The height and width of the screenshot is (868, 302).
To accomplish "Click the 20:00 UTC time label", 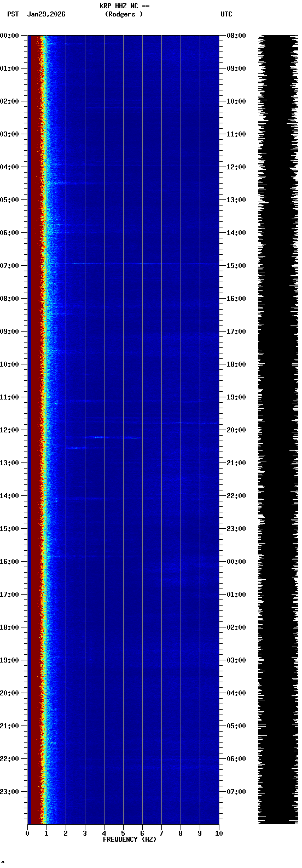I will point(236,430).
